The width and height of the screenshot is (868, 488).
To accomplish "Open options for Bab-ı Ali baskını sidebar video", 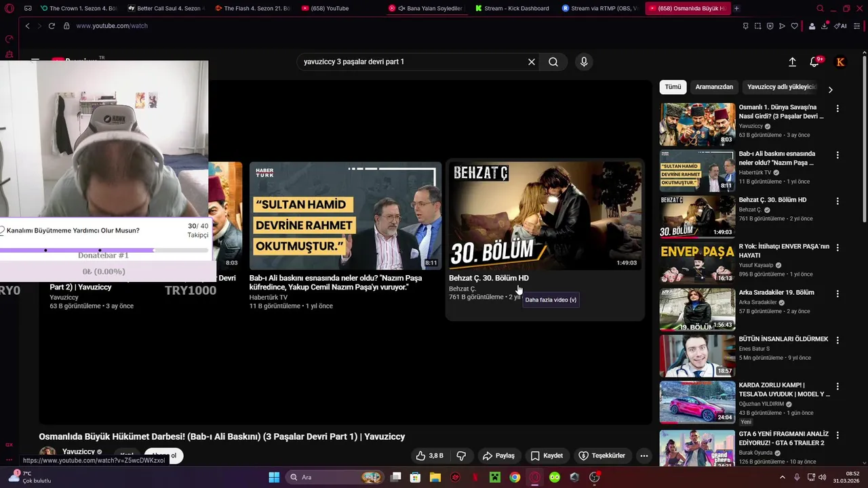I will 837,155.
